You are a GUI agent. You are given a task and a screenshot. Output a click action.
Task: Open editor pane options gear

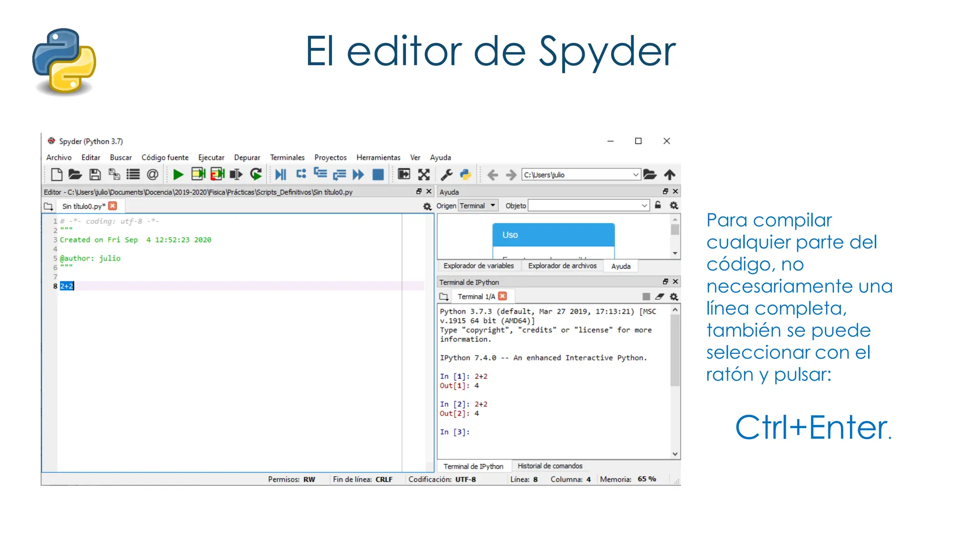(427, 207)
